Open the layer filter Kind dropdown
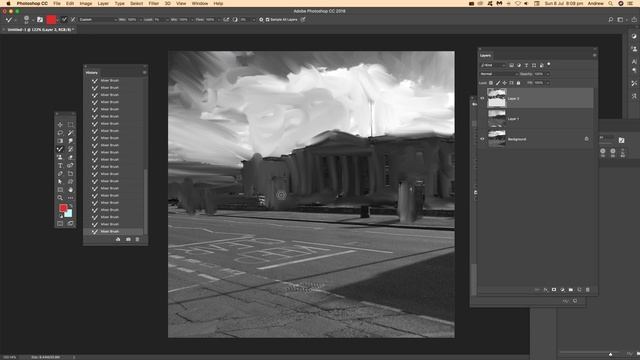This screenshot has width=640, height=360. coord(493,65)
